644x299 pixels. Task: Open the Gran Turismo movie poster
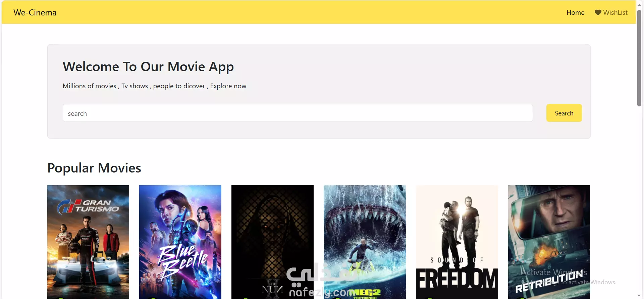[88, 242]
